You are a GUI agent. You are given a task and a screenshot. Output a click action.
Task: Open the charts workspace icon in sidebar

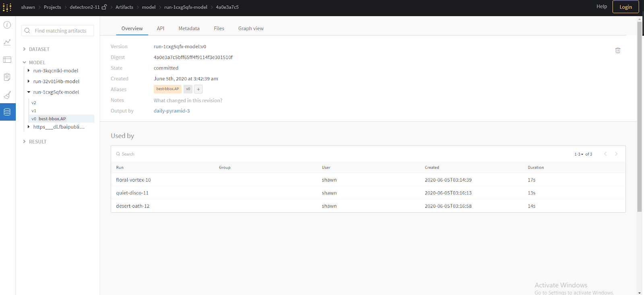coord(7,42)
